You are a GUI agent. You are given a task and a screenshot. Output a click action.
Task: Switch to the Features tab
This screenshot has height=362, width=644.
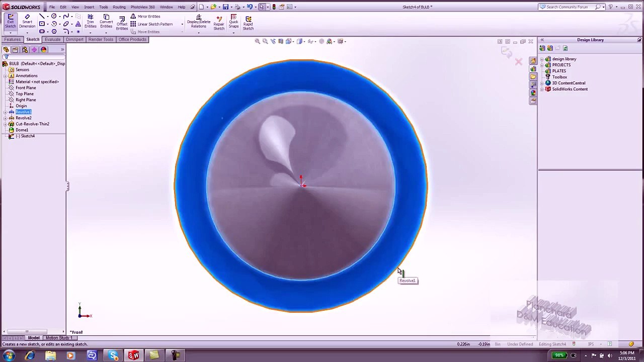tap(13, 39)
